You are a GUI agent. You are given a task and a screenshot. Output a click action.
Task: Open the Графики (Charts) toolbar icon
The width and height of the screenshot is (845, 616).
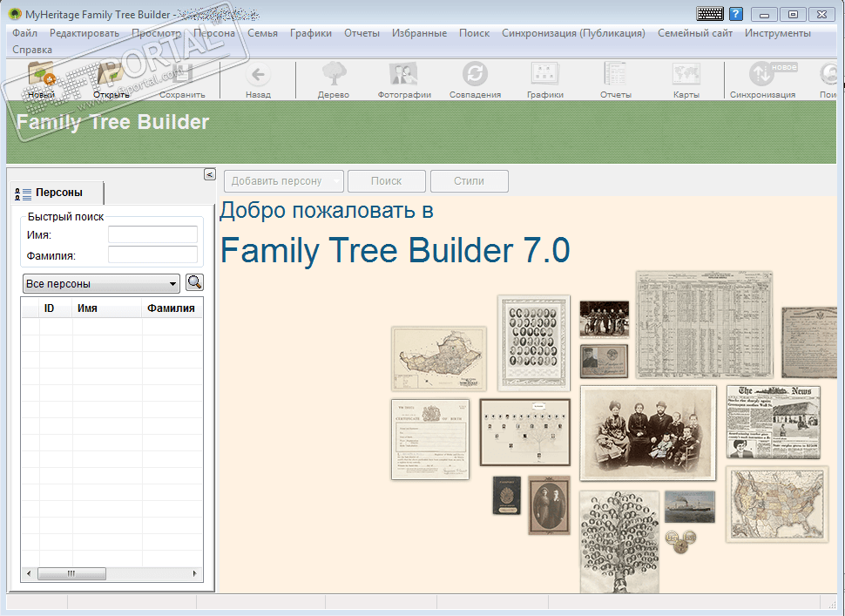click(544, 74)
